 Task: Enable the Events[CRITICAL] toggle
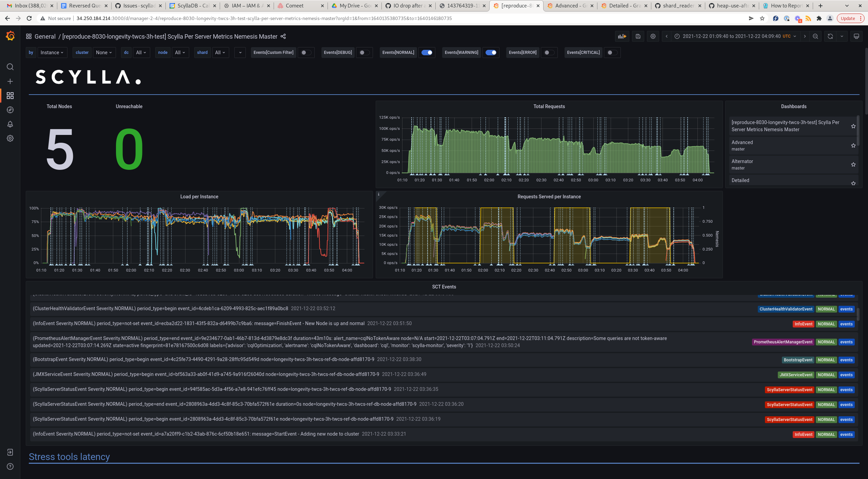(612, 53)
